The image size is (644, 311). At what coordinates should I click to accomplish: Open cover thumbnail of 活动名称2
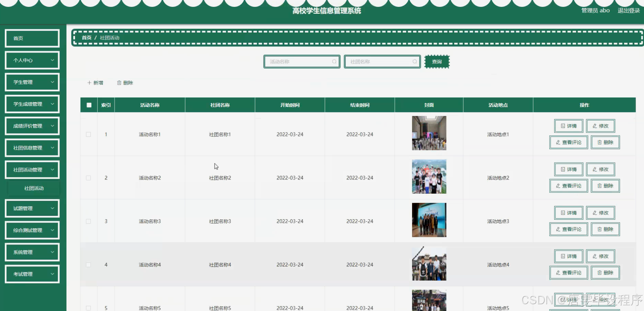(x=429, y=177)
